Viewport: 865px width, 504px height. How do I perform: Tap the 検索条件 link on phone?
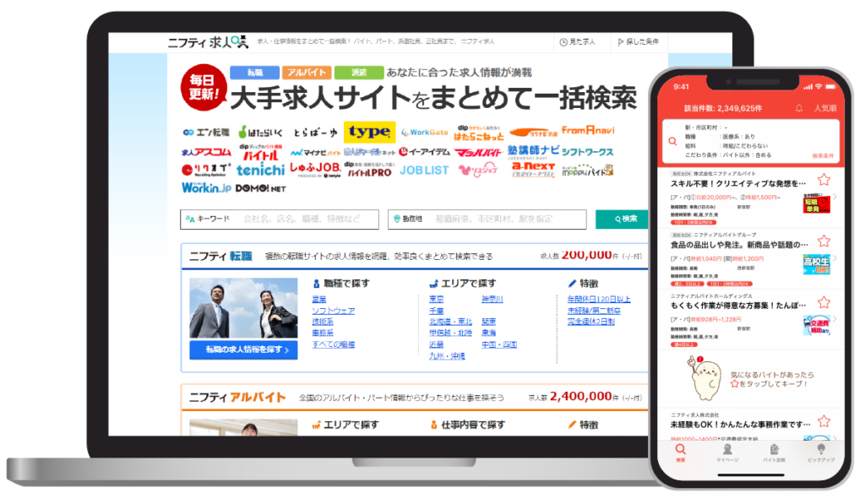click(823, 156)
